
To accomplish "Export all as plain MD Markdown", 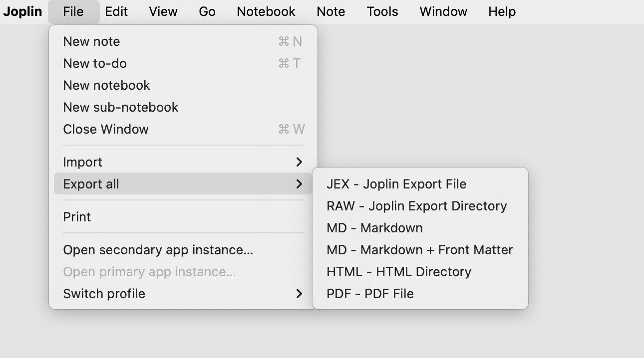I will [x=420, y=228].
